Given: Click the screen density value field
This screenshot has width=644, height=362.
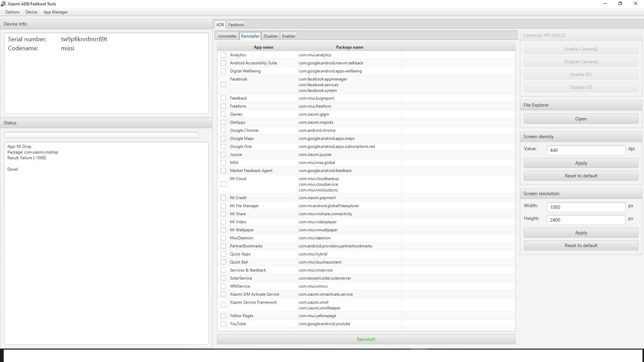Looking at the screenshot, I should click(586, 150).
